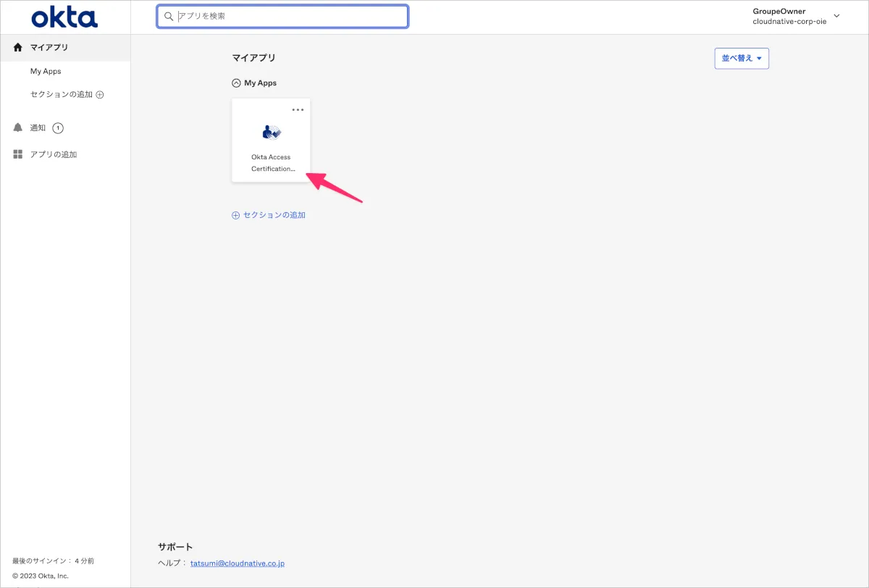The width and height of the screenshot is (869, 588).
Task: Click the cloudnative-corp-oie org name
Action: point(789,22)
